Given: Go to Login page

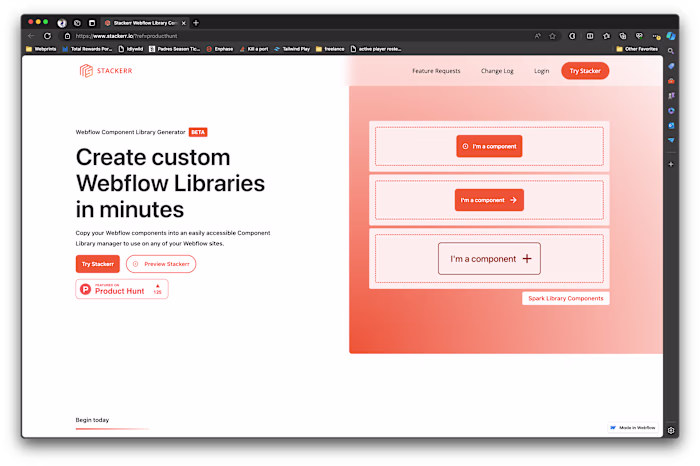Looking at the screenshot, I should (542, 71).
